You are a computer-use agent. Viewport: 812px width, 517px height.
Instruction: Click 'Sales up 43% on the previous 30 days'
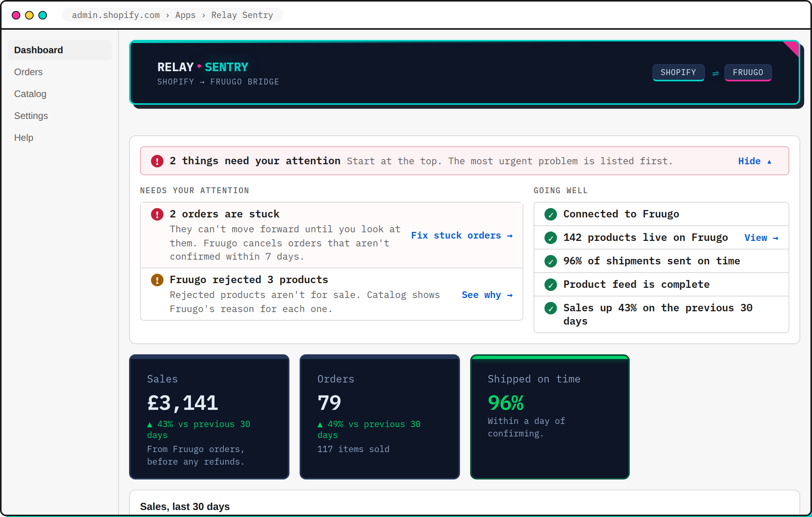pyautogui.click(x=658, y=314)
